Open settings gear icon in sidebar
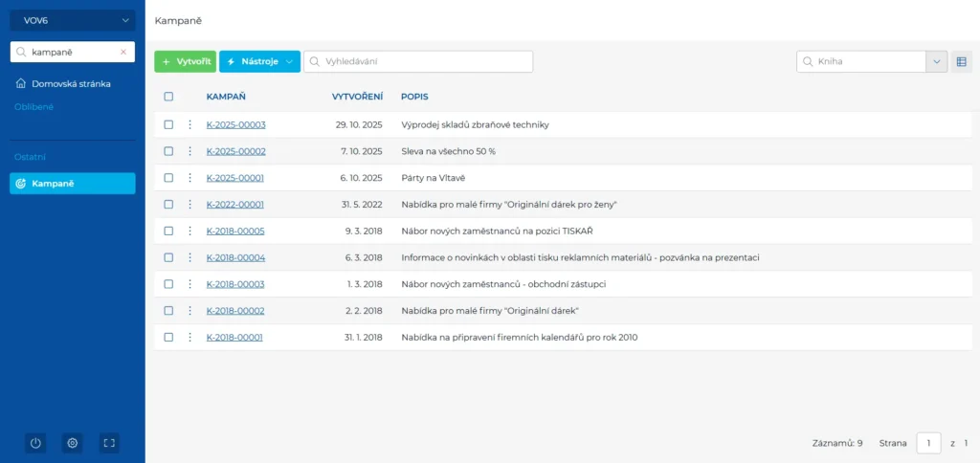Image resolution: width=980 pixels, height=463 pixels. click(x=72, y=443)
